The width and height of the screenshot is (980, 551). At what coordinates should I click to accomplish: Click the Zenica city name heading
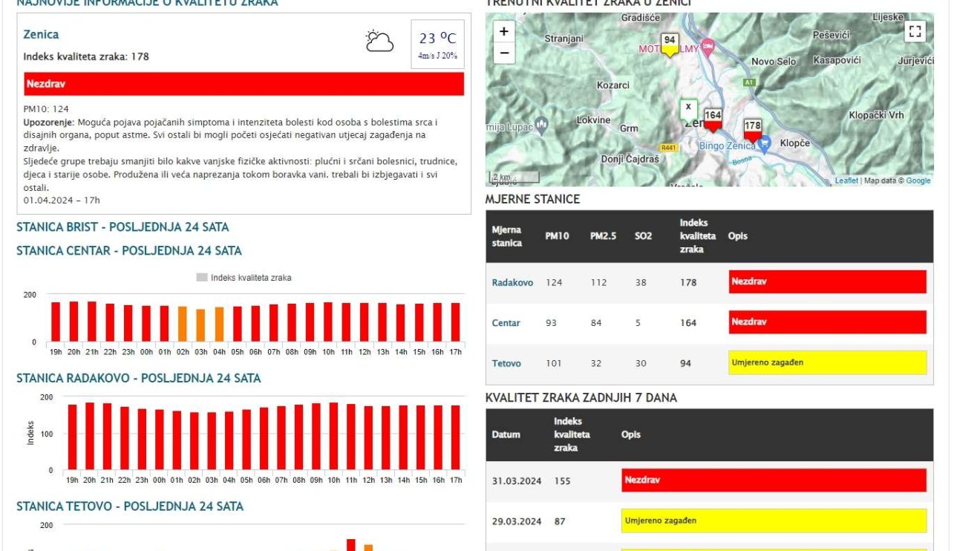(41, 34)
